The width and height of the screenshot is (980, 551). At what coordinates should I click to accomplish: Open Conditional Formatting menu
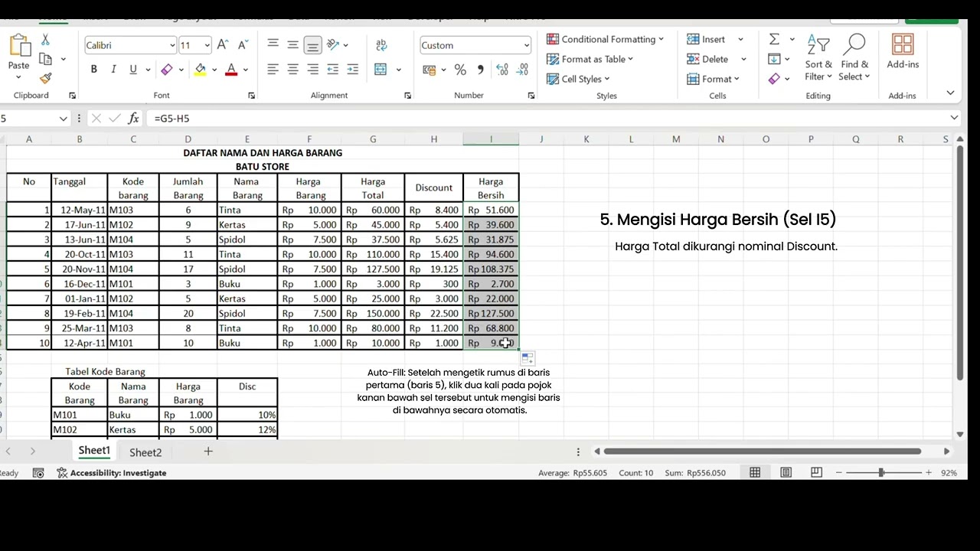point(605,39)
